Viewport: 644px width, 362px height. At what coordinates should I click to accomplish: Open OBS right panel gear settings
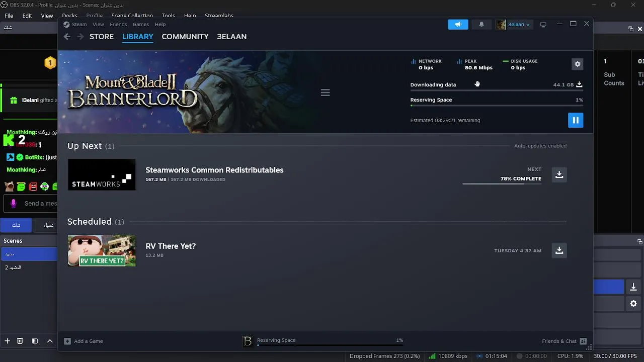pos(633,304)
